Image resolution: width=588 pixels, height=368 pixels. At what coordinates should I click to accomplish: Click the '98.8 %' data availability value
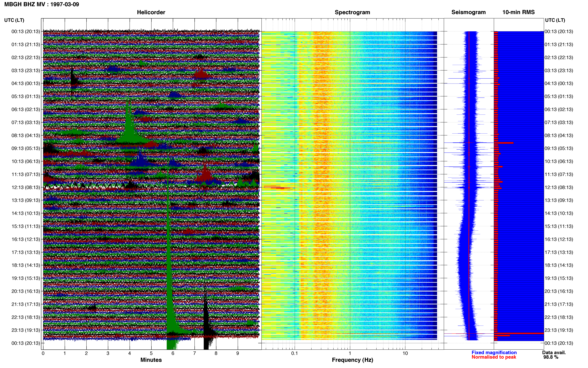pyautogui.click(x=551, y=357)
